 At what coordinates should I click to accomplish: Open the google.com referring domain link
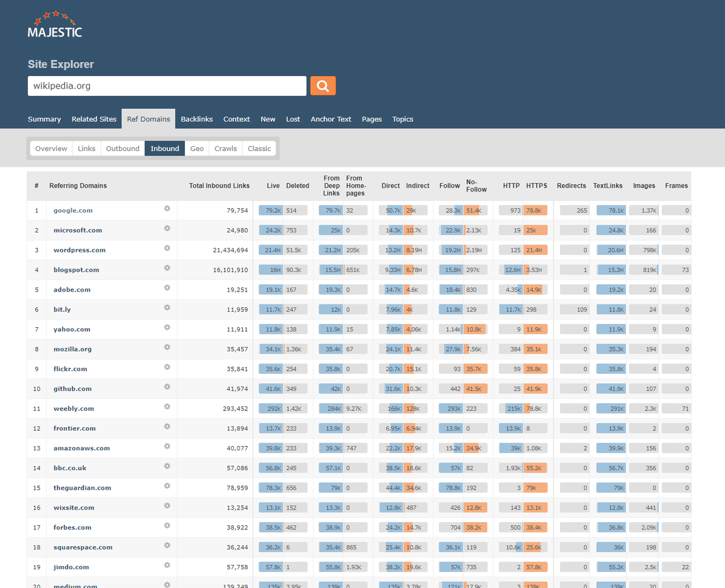coord(73,211)
